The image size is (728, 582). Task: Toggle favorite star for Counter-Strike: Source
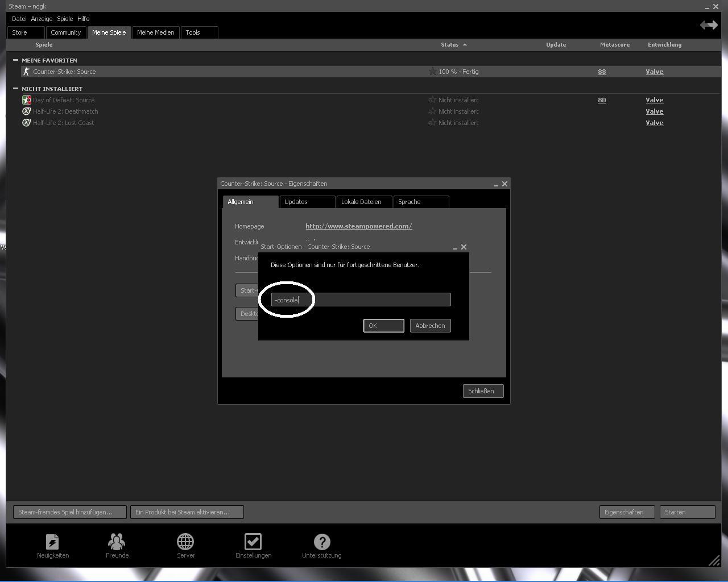click(432, 72)
